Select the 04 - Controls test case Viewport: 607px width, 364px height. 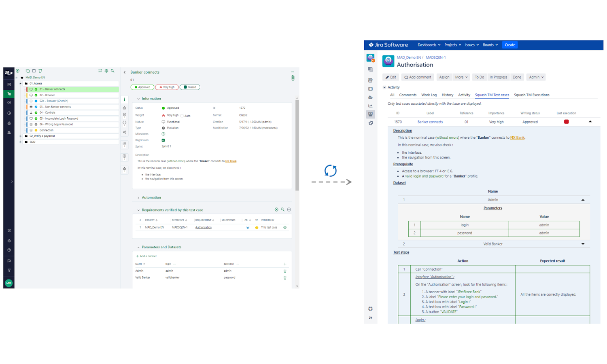47,113
